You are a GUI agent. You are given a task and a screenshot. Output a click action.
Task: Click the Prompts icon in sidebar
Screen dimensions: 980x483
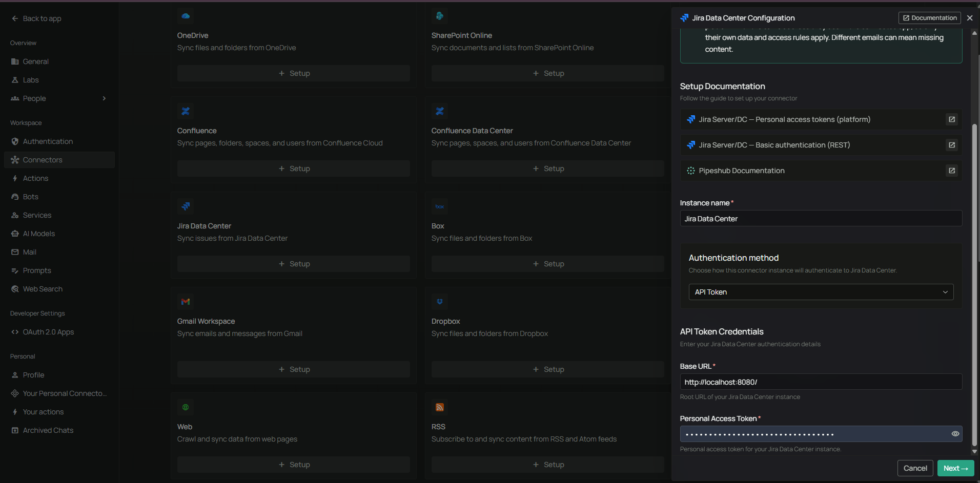[15, 270]
